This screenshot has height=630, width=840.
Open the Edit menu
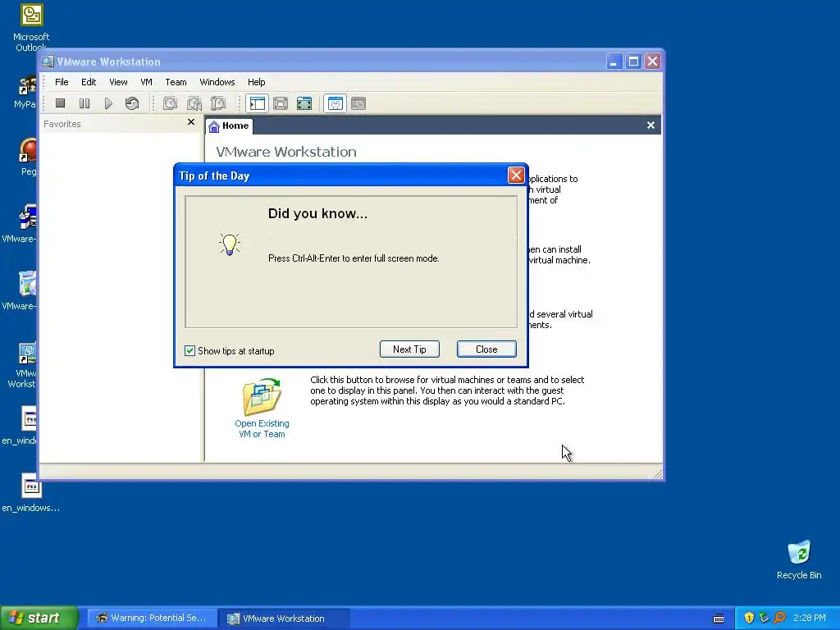[89, 82]
